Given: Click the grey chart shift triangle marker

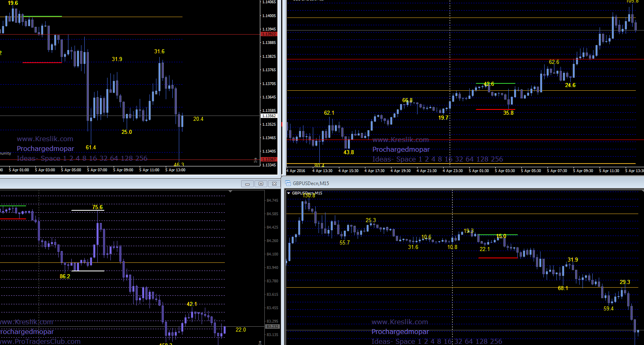Looking at the screenshot, I should tap(231, 191).
